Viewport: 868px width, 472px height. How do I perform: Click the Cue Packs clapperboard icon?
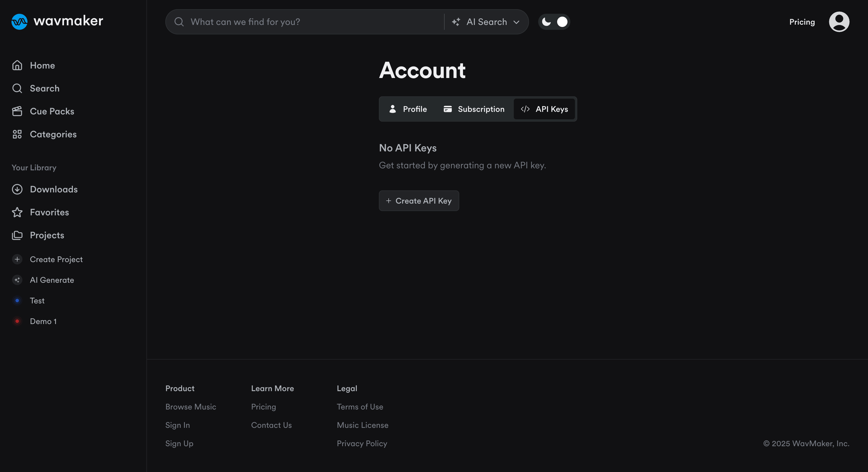click(x=18, y=111)
